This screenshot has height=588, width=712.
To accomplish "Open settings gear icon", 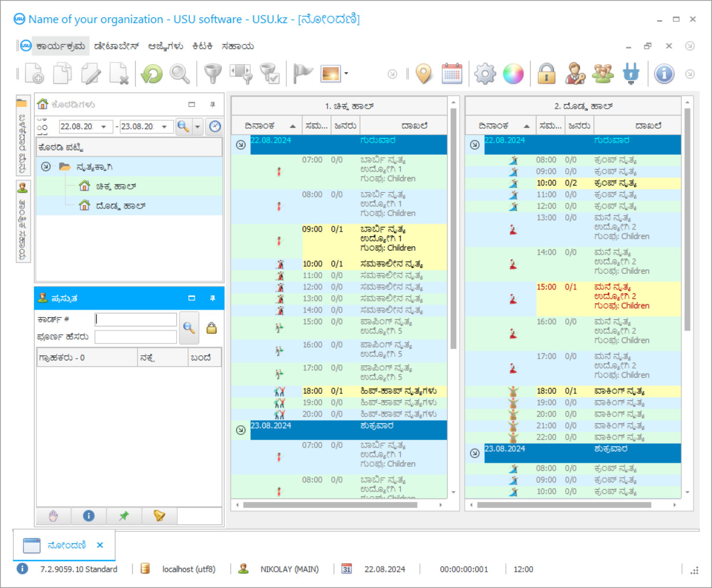I will click(x=485, y=74).
